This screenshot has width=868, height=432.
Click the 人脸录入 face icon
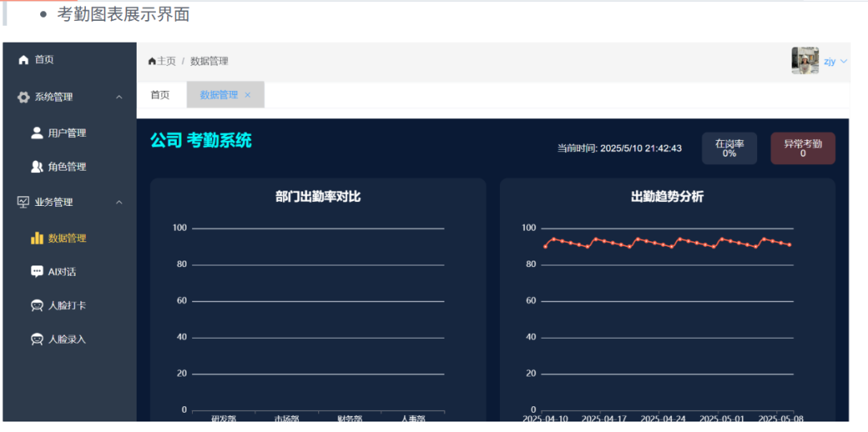tap(37, 339)
